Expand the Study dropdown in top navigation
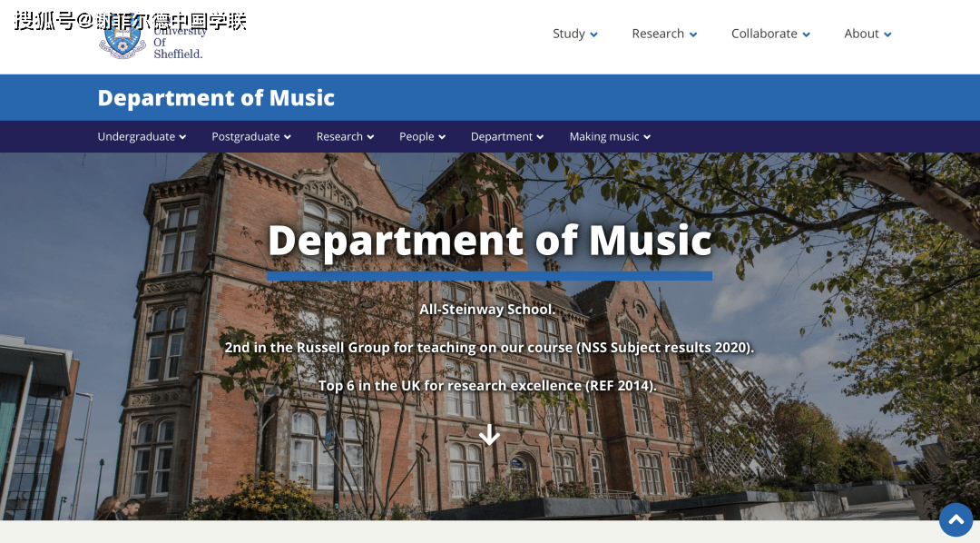Viewport: 980px width, 543px height. [x=594, y=34]
